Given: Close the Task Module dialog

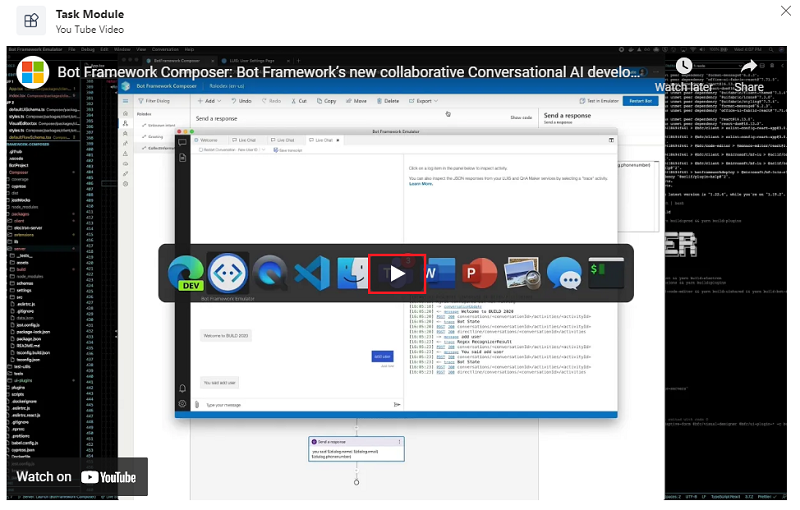Looking at the screenshot, I should coord(786,11).
